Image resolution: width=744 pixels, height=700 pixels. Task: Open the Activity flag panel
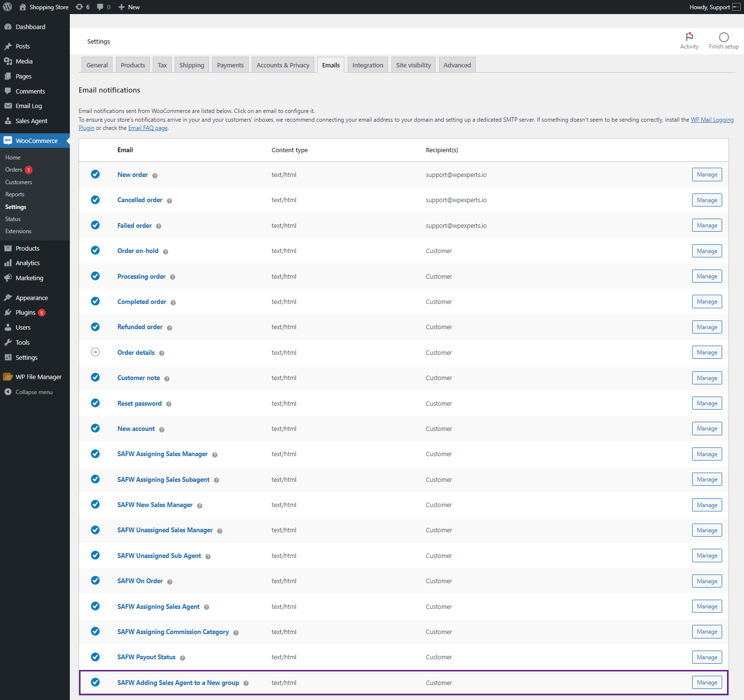click(x=689, y=41)
